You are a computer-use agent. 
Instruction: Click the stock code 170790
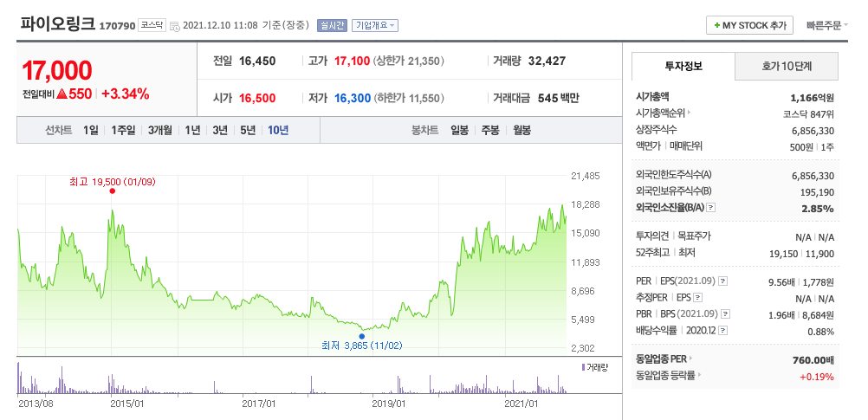click(x=117, y=26)
